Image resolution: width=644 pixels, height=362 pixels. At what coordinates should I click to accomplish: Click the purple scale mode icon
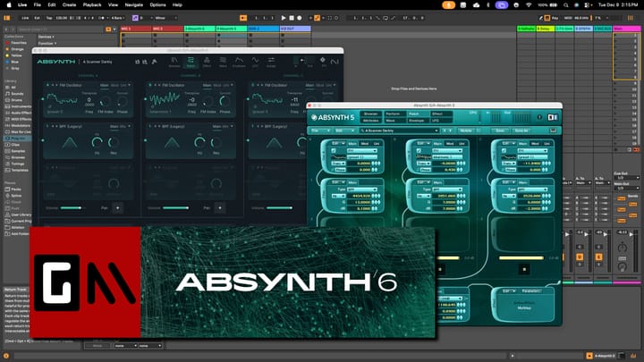pyautogui.click(x=135, y=18)
